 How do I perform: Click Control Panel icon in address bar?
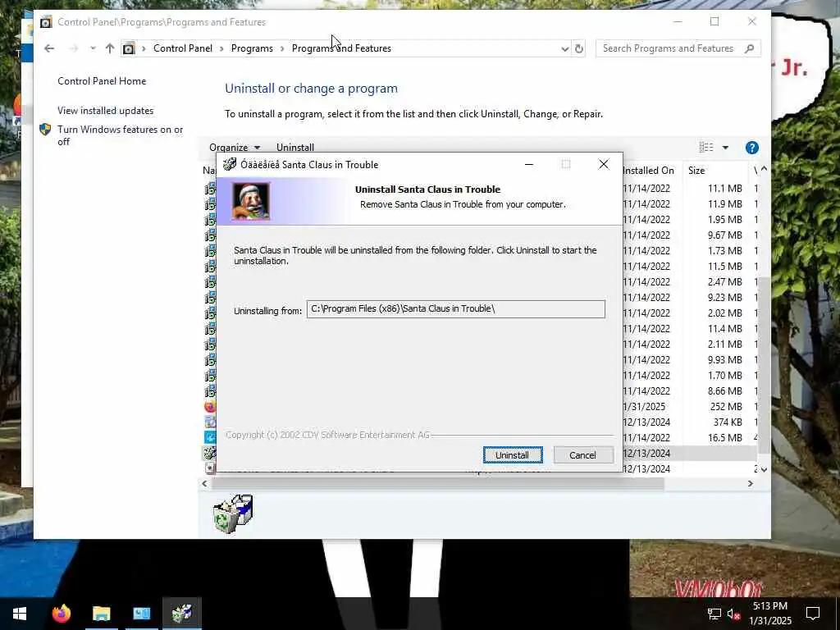tap(129, 48)
